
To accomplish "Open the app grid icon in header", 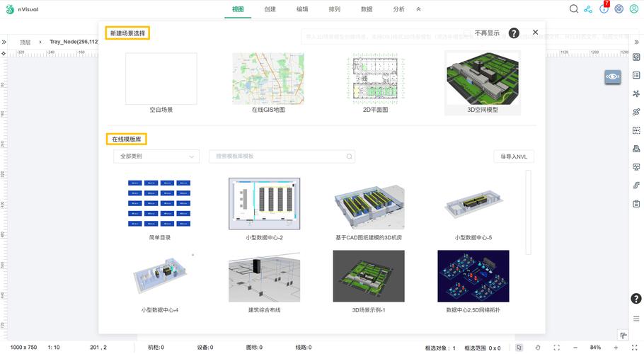I will coord(619,9).
